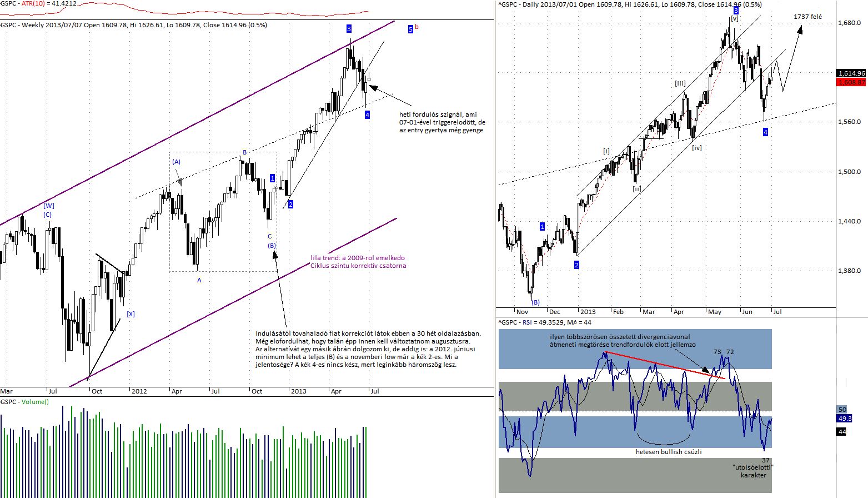Click the 'C (B)' wave label on weekly chart
The image size is (868, 498).
(x=271, y=241)
